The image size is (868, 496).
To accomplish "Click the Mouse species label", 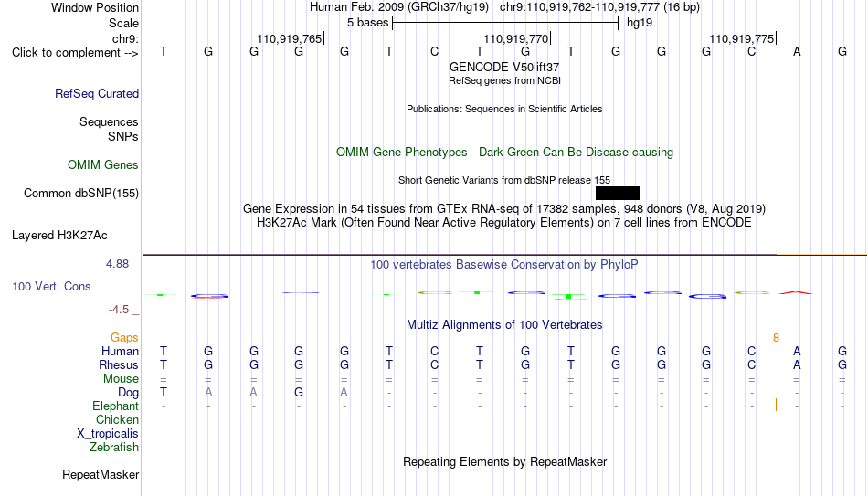I will [121, 379].
